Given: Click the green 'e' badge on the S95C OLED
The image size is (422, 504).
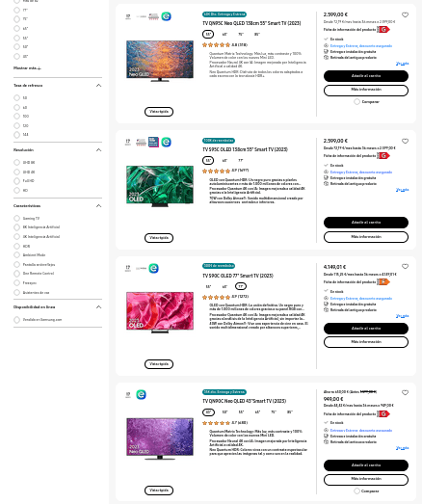Looking at the screenshot, I should [166, 142].
